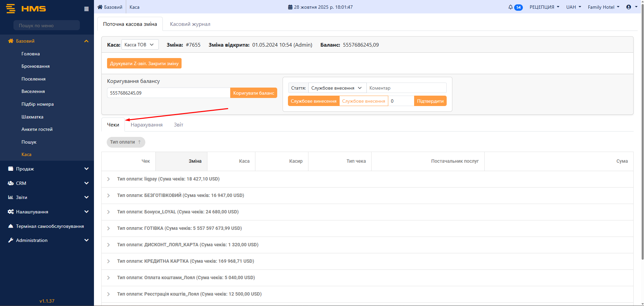Screen dimensions: 644x306
Task: Click the sort arrow on Тип оплати chip
Action: click(x=139, y=142)
